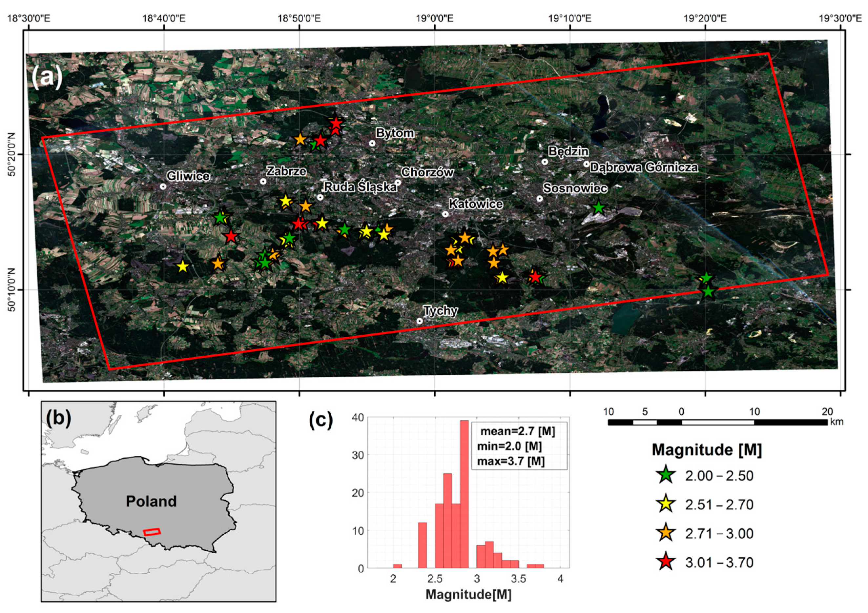This screenshot has height=613, width=868.
Task: Click the Zabrze city marker dot
Action: [x=263, y=182]
